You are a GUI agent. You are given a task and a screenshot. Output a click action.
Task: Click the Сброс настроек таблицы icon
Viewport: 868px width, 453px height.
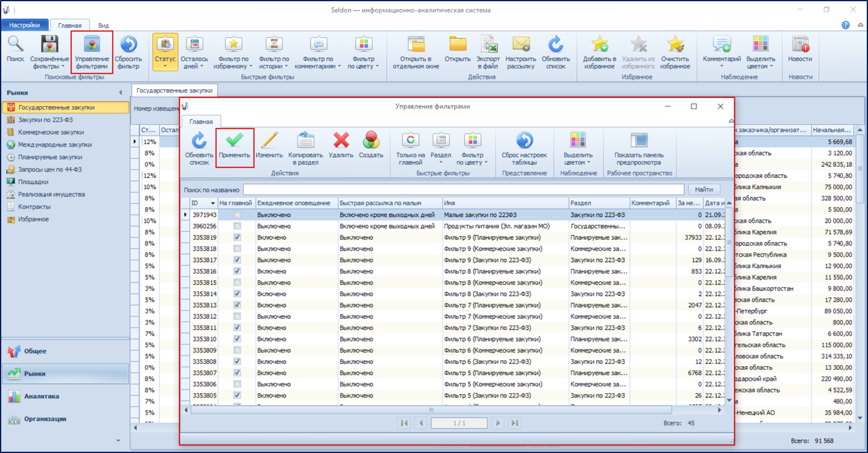click(524, 140)
